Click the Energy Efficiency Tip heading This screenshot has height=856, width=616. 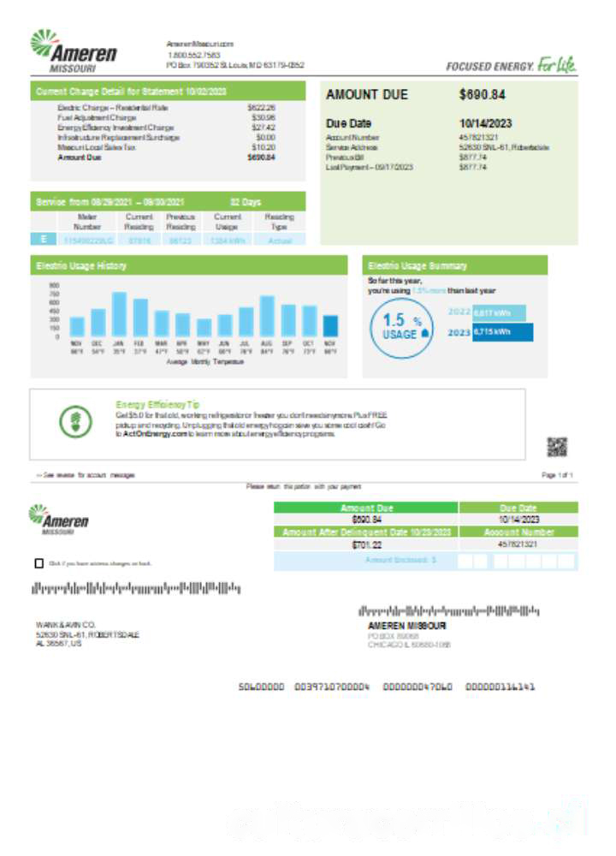click(157, 404)
